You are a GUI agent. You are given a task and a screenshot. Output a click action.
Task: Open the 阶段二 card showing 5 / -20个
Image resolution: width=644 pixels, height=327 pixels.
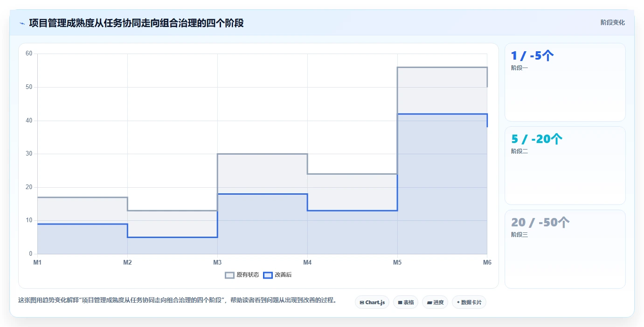click(565, 166)
